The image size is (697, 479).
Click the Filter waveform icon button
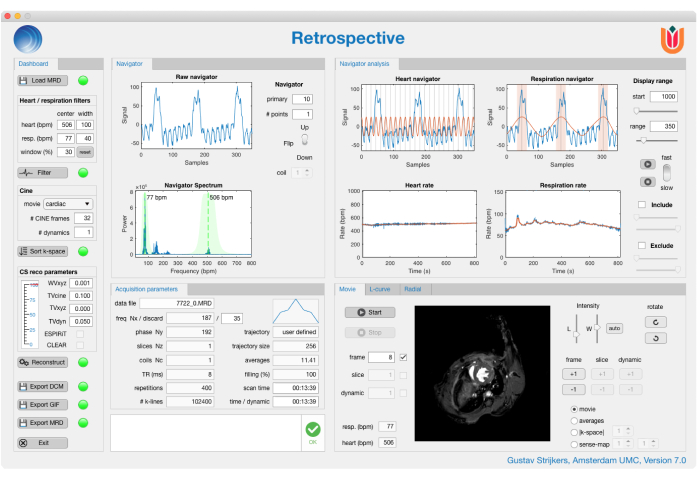pyautogui.click(x=43, y=172)
